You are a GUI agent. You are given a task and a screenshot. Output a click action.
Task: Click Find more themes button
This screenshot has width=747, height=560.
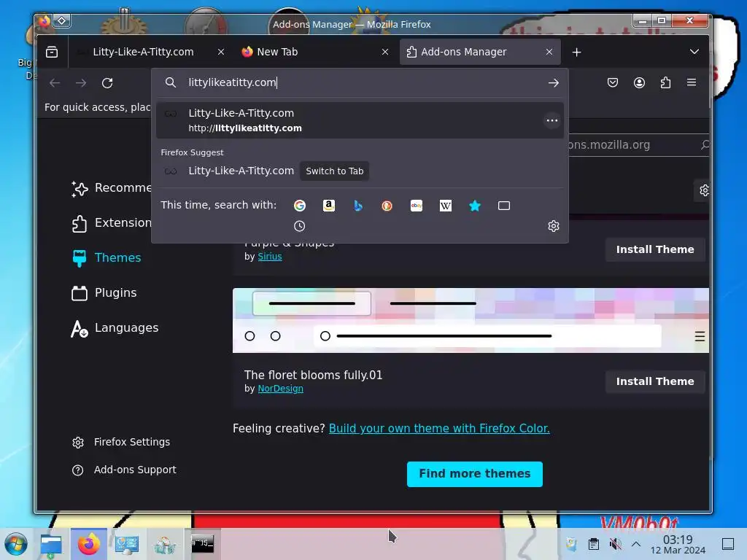click(474, 474)
